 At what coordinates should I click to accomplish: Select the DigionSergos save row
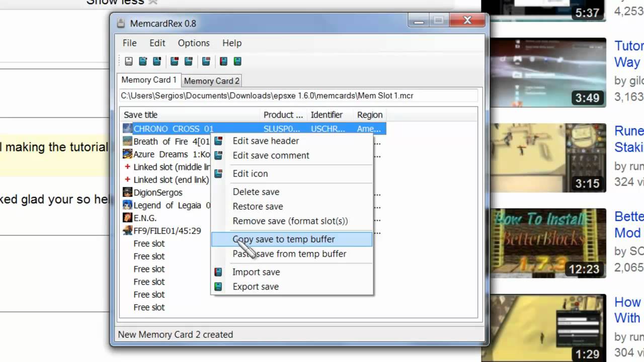click(167, 193)
